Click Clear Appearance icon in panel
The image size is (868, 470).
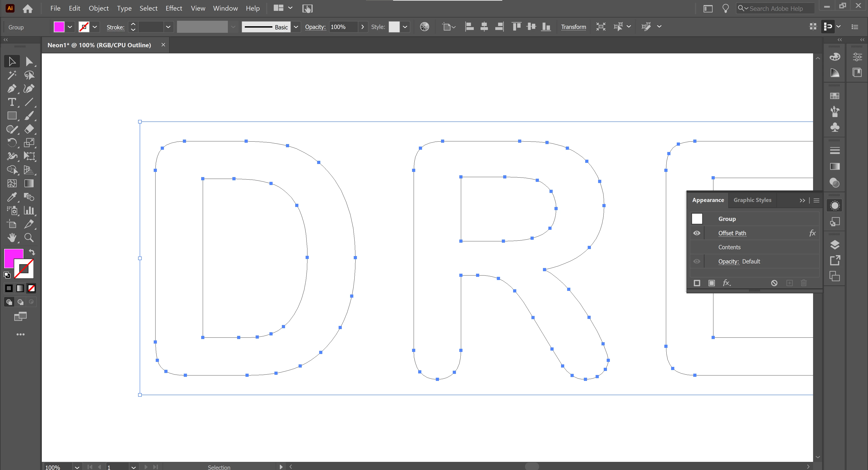pos(774,283)
